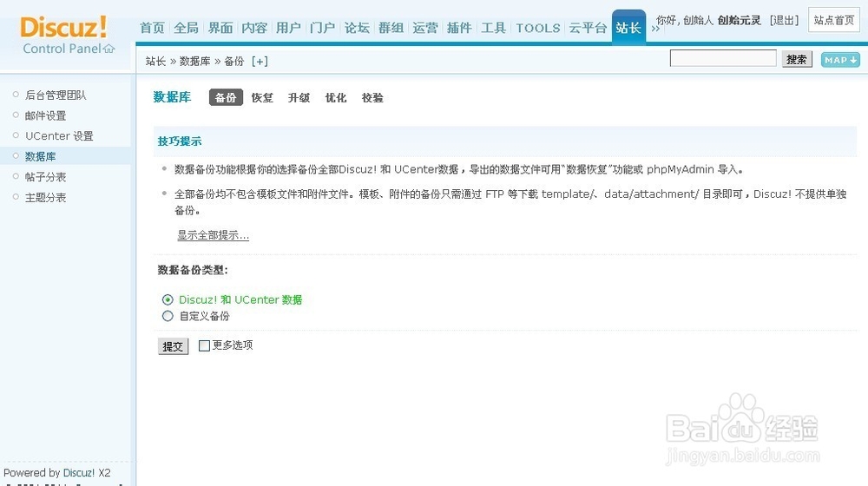The width and height of the screenshot is (868, 486).
Task: Click the 数据备份类型 label
Action: [193, 270]
